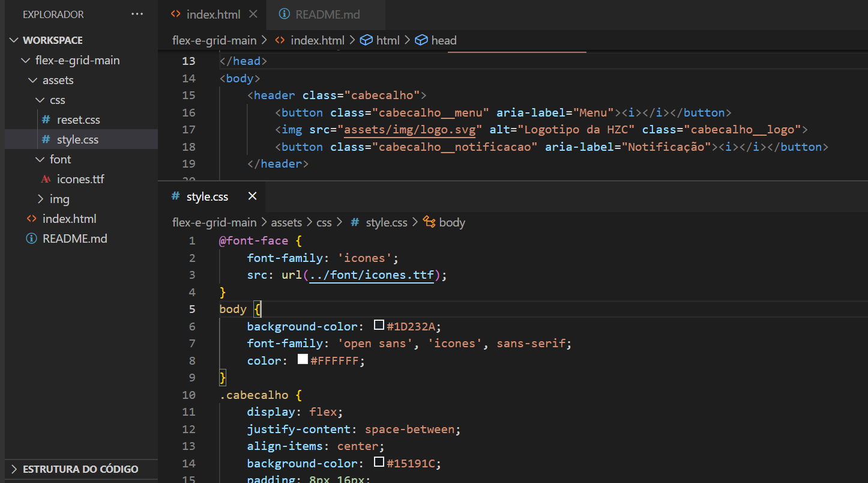868x483 pixels.
Task: Open icones.ttf font file
Action: point(80,179)
